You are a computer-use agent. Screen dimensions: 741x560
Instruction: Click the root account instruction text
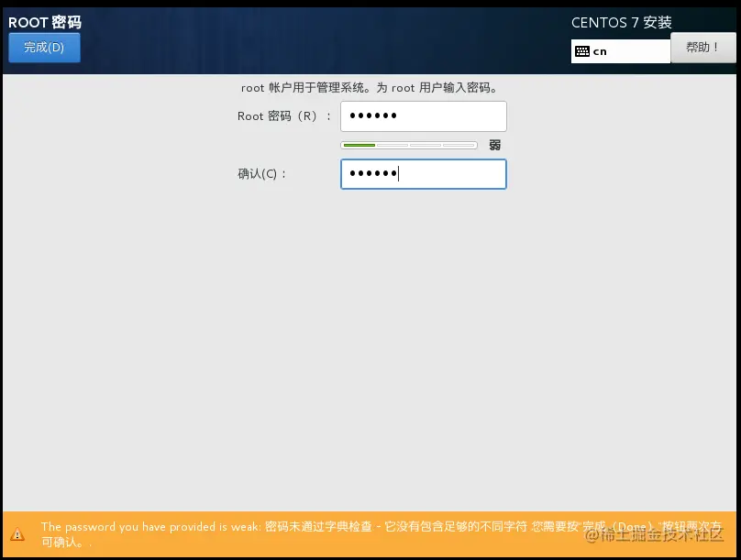pyautogui.click(x=370, y=88)
